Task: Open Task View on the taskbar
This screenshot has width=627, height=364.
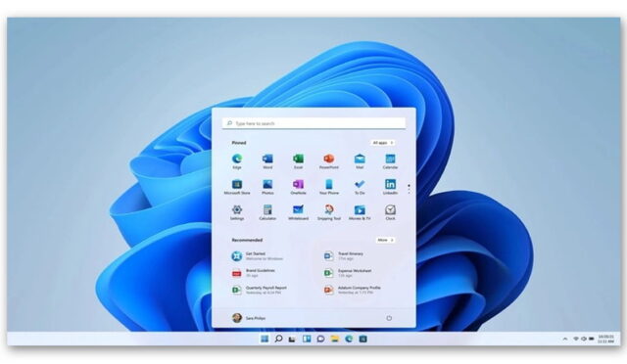Action: (292, 339)
